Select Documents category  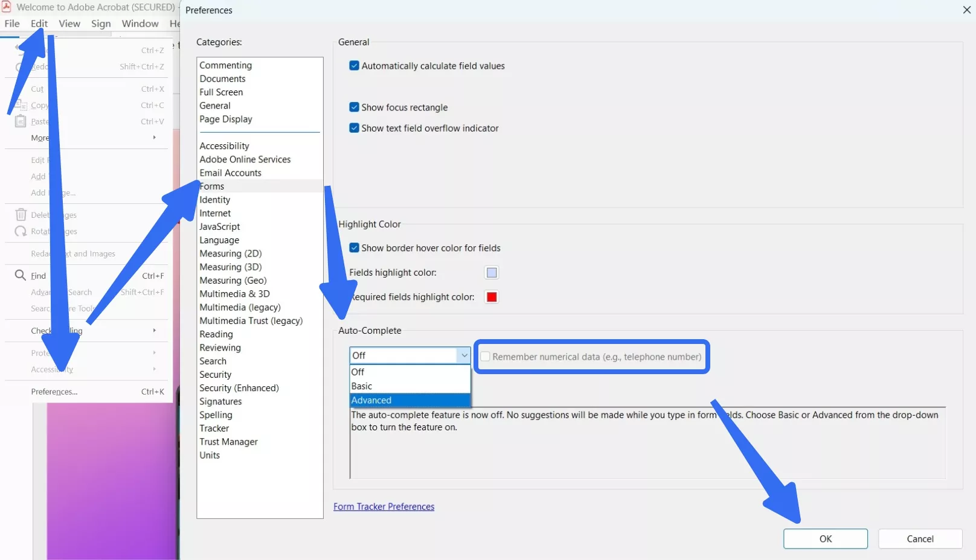pos(223,78)
